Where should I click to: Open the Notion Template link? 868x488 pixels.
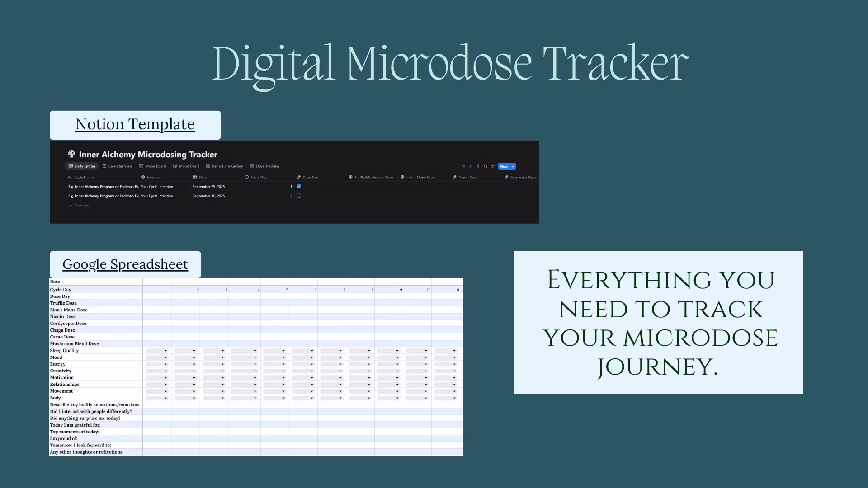[x=135, y=124]
